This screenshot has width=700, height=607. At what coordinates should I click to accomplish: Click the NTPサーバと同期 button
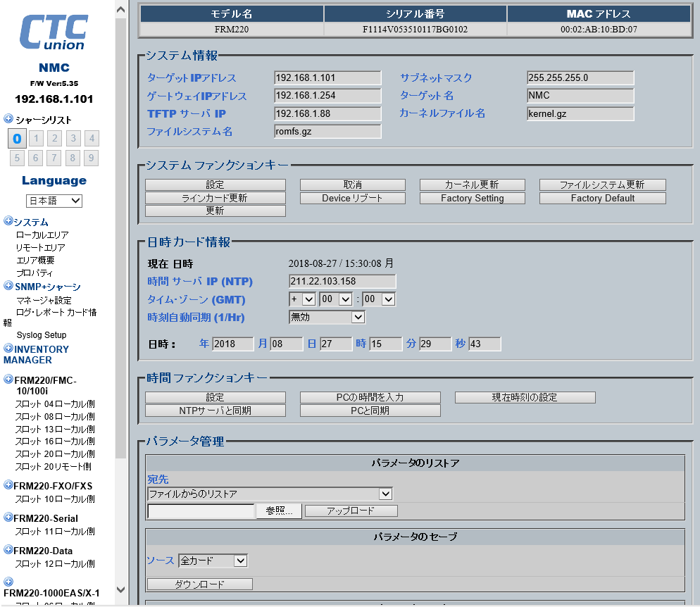(x=215, y=411)
